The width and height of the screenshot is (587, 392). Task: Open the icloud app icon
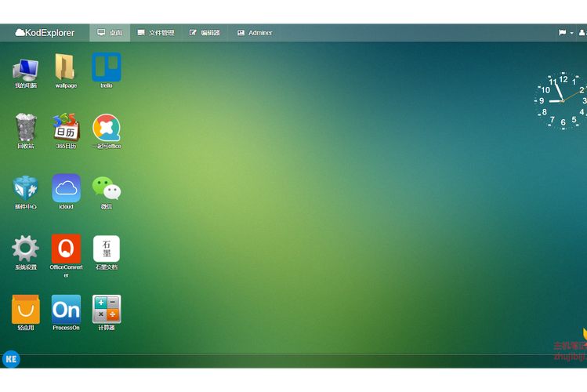click(x=66, y=188)
